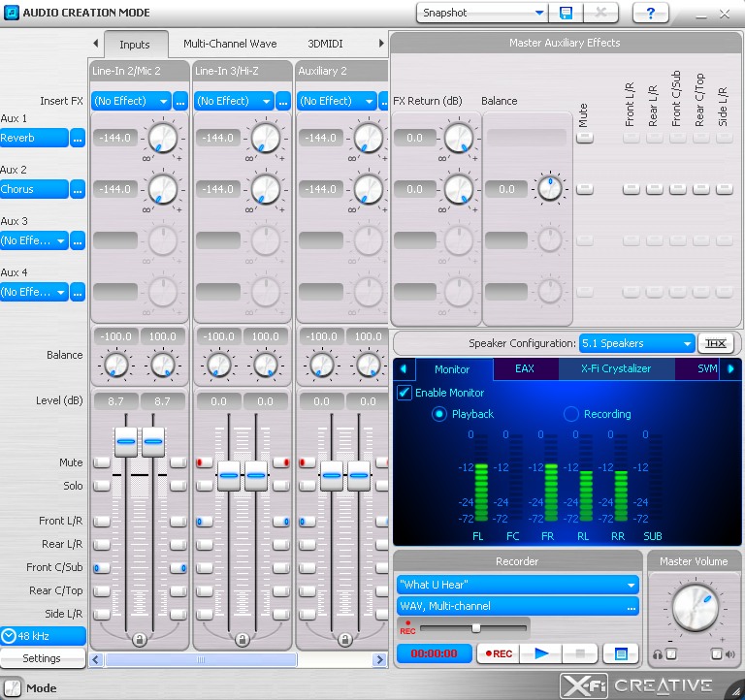Stop recording with the stop button

580,653
